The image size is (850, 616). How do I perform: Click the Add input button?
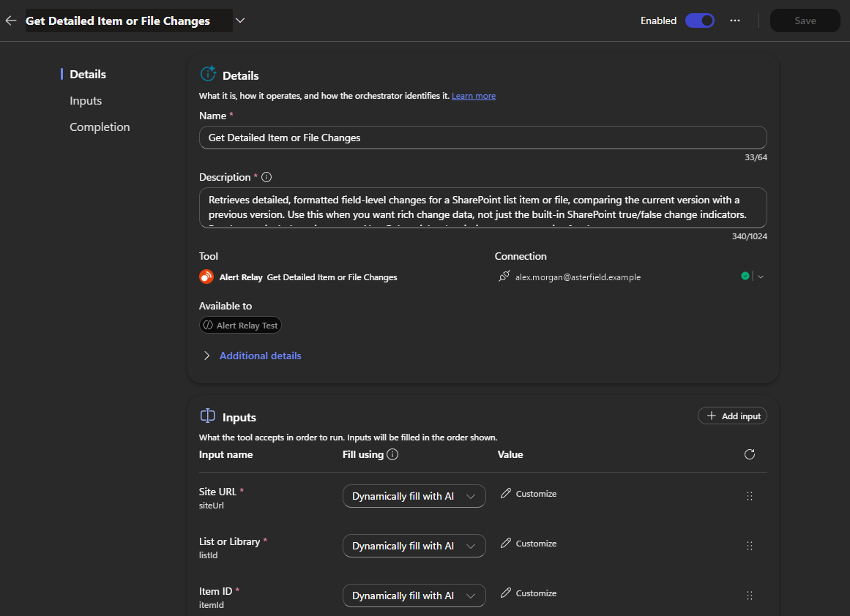pyautogui.click(x=732, y=416)
